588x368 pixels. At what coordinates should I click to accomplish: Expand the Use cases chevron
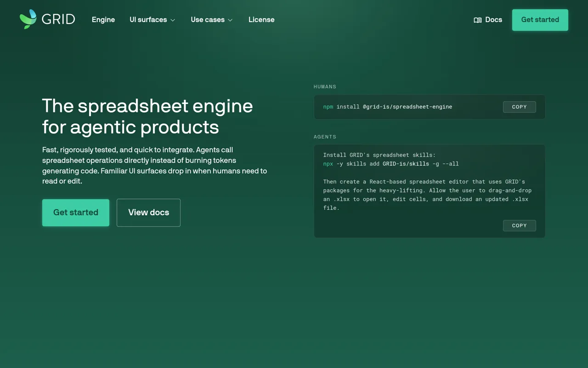pyautogui.click(x=230, y=20)
